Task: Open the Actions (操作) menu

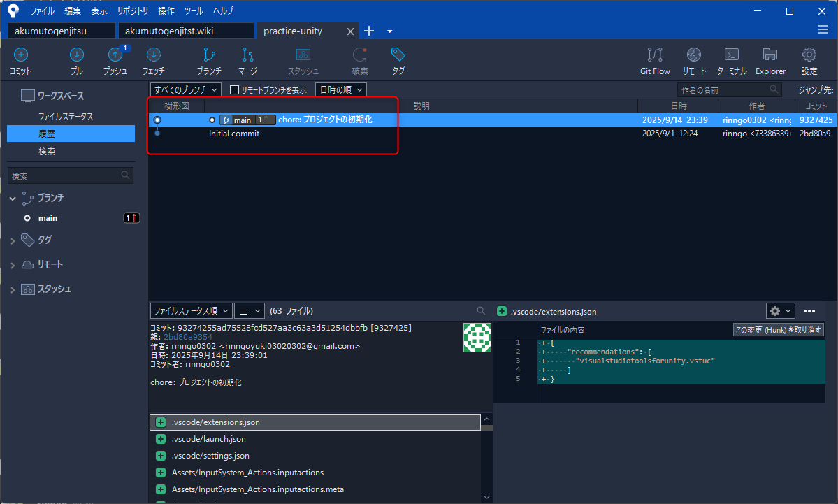Action: pyautogui.click(x=166, y=10)
